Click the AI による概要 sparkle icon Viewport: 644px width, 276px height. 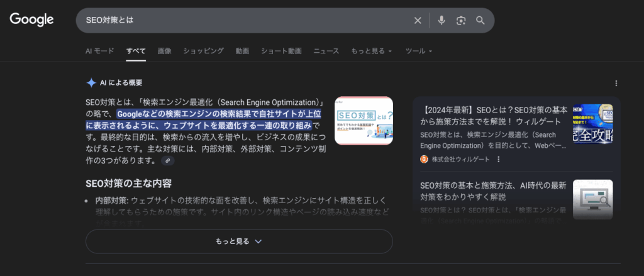[x=91, y=83]
